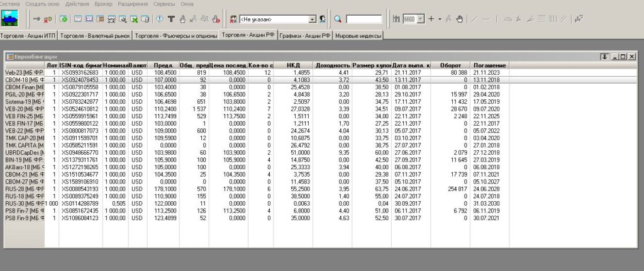The width and height of the screenshot is (644, 271).
Task: Click the chart candles icon before M60
Action: pyautogui.click(x=396, y=19)
